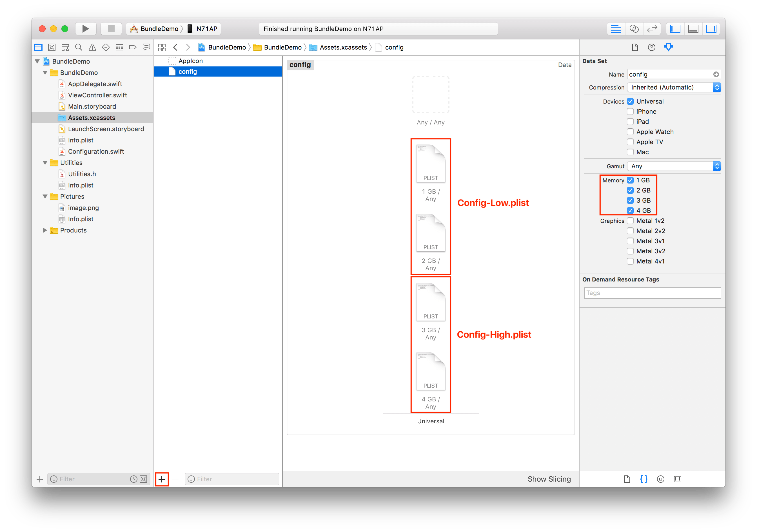Open the Issue navigator warning triangle
The width and height of the screenshot is (757, 532).
coord(92,47)
